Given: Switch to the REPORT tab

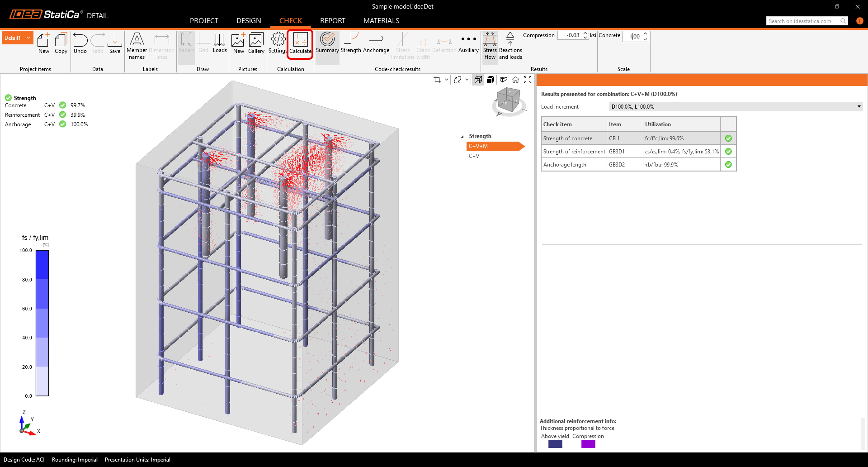Looking at the screenshot, I should pyautogui.click(x=332, y=20).
